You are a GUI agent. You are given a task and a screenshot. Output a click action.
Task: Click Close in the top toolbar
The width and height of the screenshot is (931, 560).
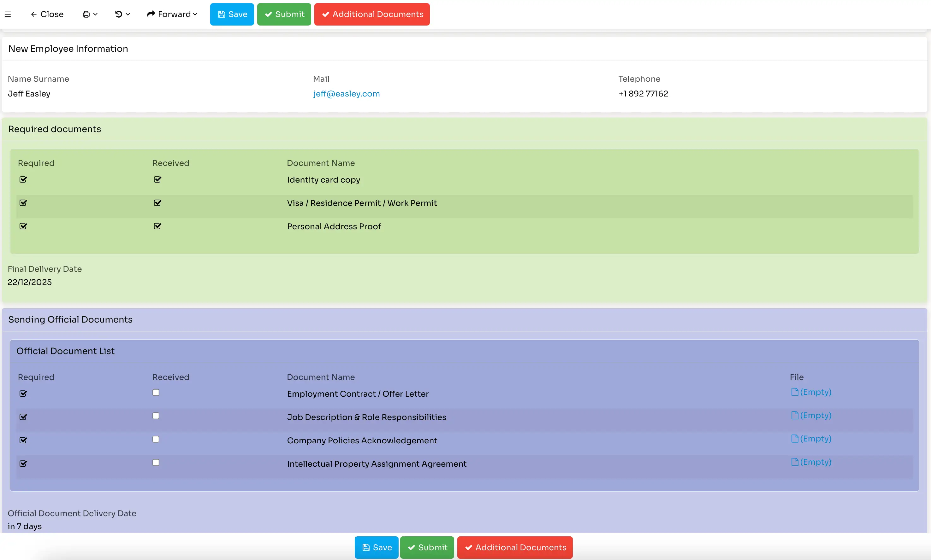(47, 14)
